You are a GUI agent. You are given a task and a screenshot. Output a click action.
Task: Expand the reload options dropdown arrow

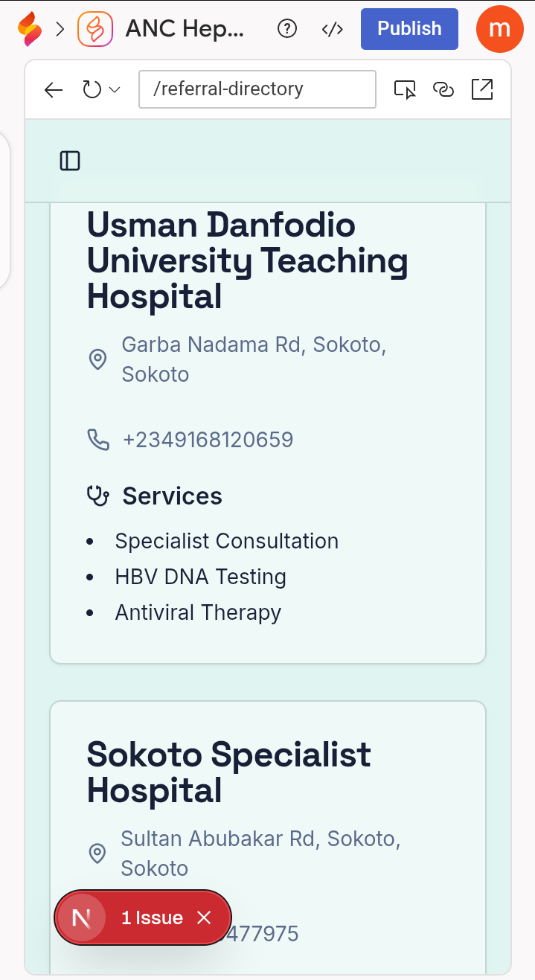pyautogui.click(x=115, y=90)
